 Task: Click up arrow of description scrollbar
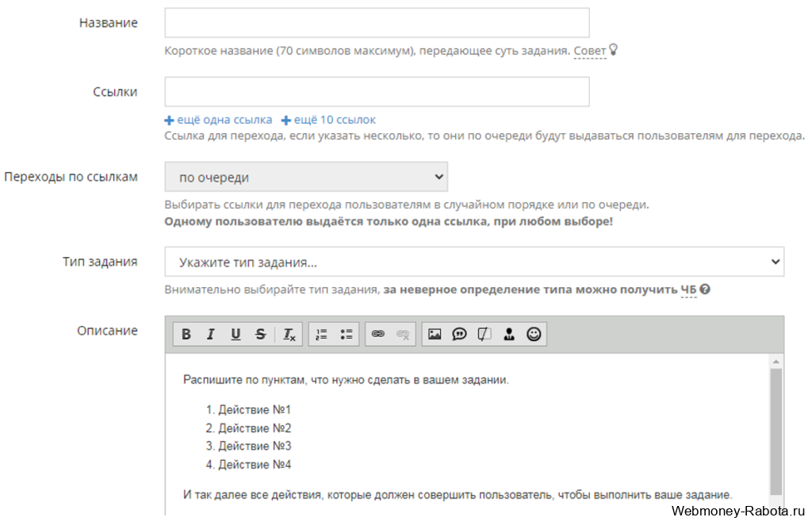(x=776, y=362)
